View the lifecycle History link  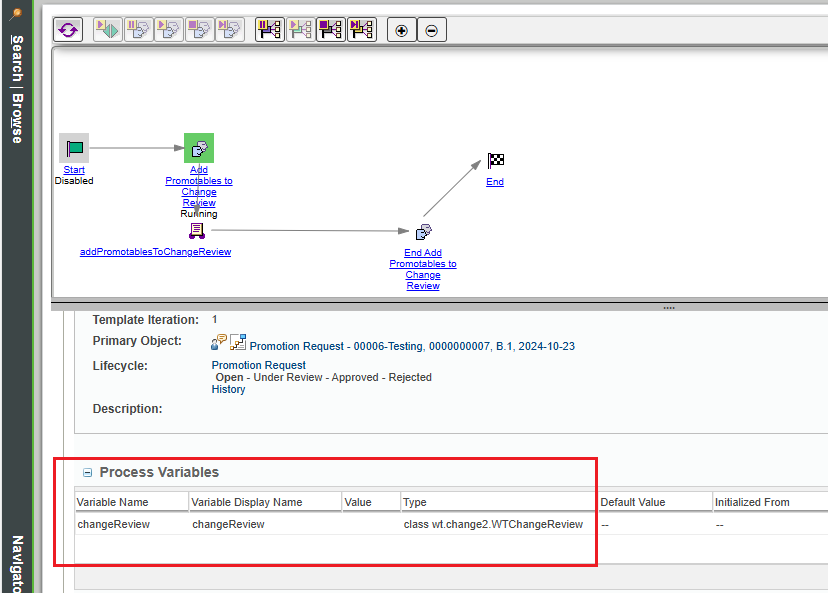[x=228, y=389]
